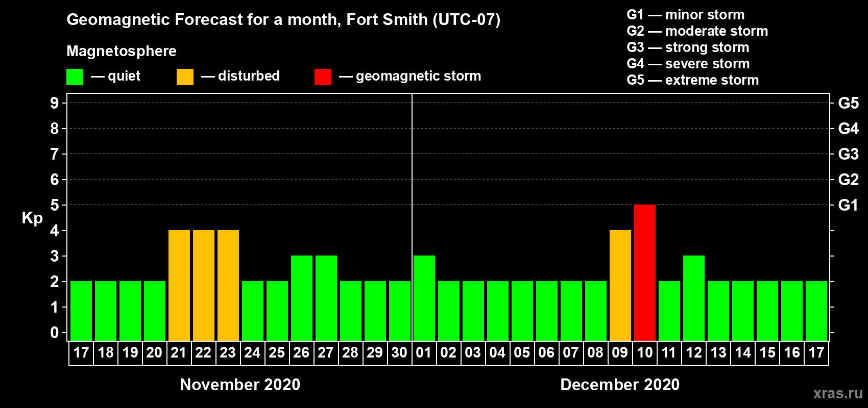Click the green quiet legend swatch
Viewport: 868px width, 408px height.
pyautogui.click(x=75, y=77)
